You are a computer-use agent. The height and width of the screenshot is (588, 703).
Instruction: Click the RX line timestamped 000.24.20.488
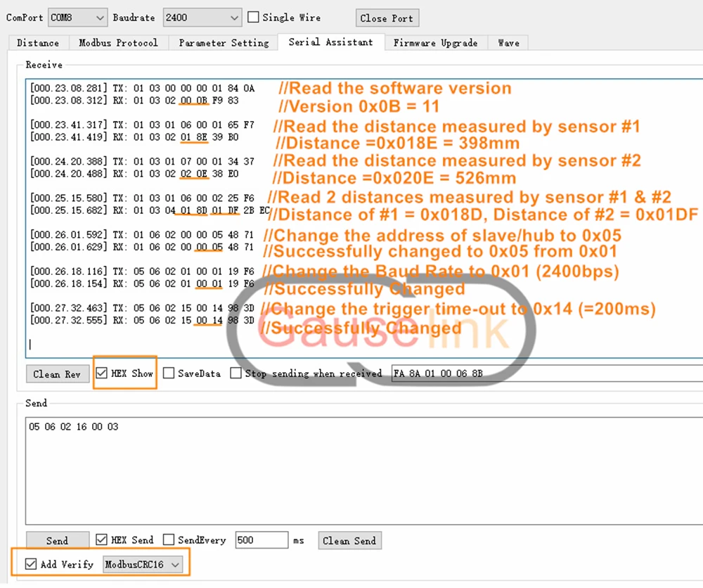[134, 173]
